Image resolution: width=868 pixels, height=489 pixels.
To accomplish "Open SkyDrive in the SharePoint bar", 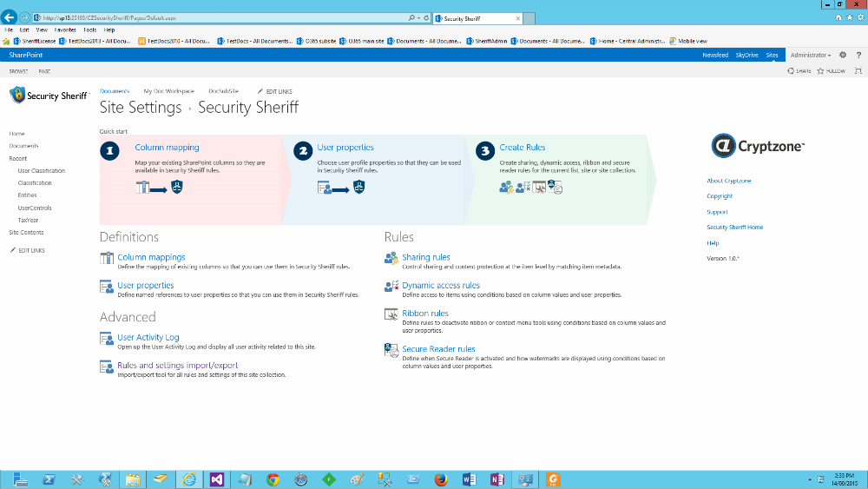I will pyautogui.click(x=746, y=55).
